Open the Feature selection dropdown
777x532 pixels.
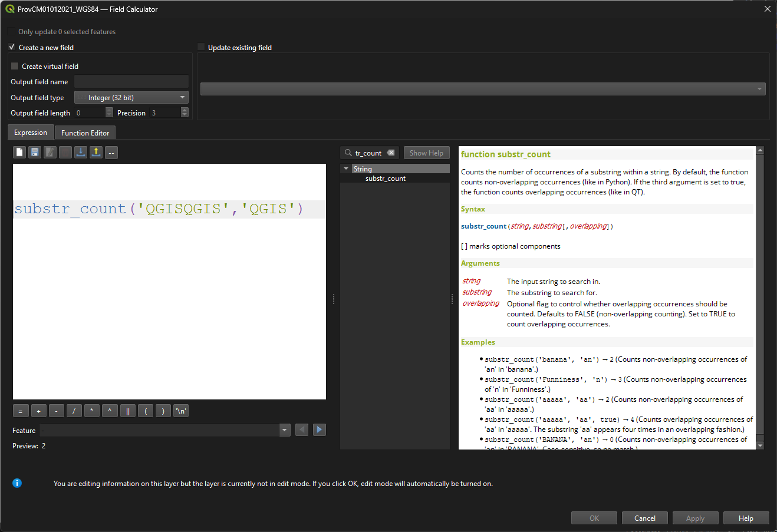coord(285,430)
